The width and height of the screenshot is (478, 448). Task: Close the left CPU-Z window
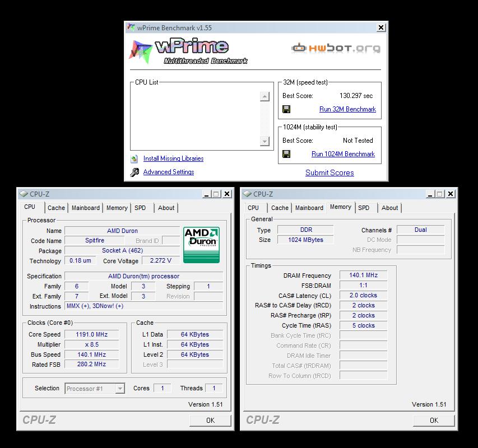coord(227,194)
